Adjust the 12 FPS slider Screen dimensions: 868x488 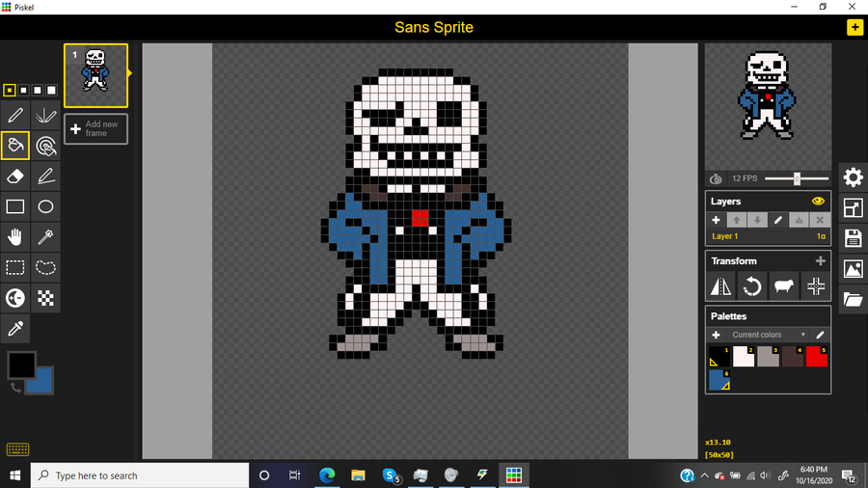point(797,178)
